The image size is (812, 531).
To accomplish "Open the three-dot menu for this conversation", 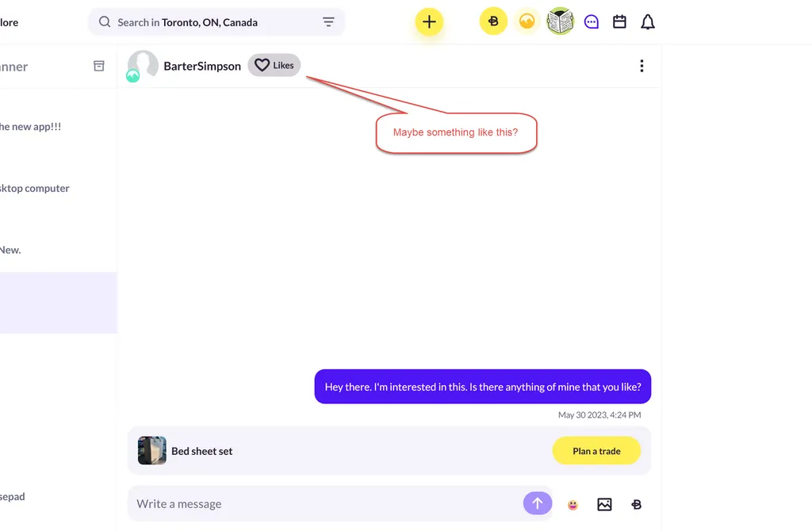I will pos(642,66).
